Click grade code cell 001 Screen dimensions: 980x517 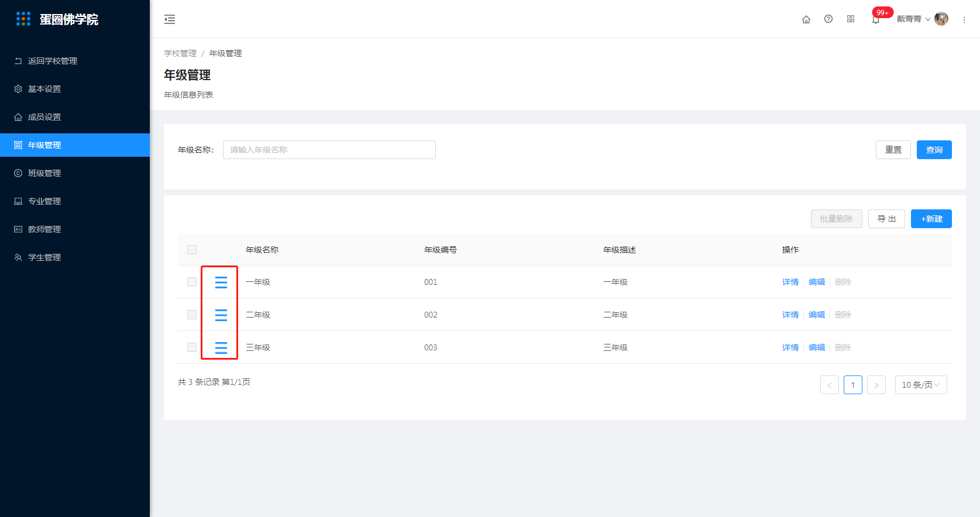[x=431, y=282]
